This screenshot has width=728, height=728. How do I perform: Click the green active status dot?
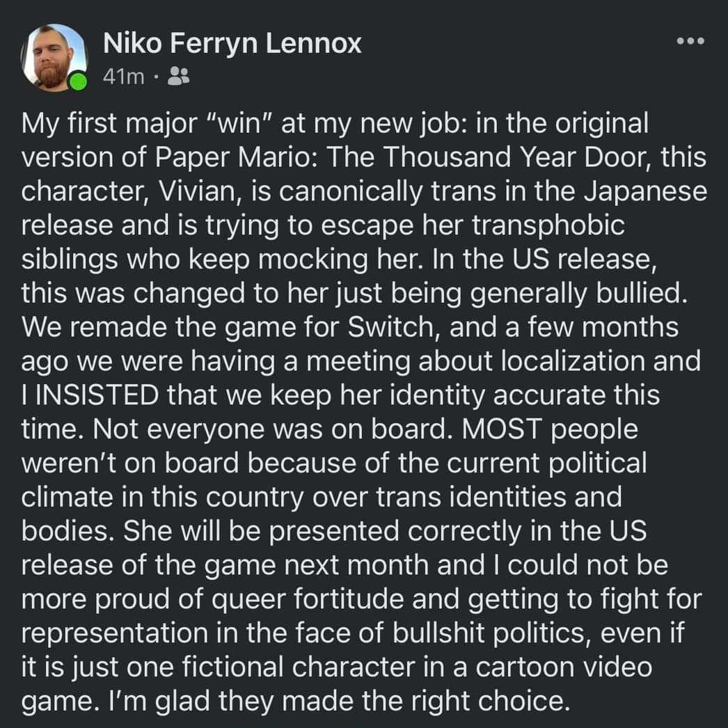pyautogui.click(x=79, y=83)
